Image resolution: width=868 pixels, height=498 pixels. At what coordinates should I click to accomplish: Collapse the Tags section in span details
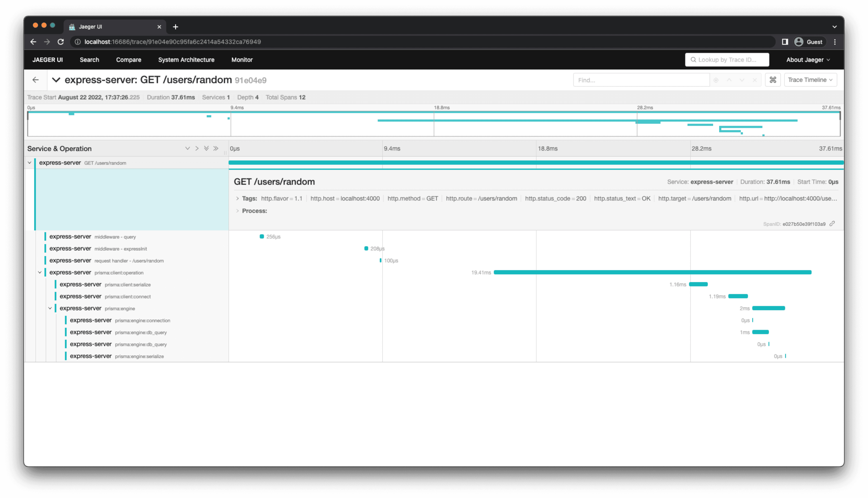pos(238,198)
